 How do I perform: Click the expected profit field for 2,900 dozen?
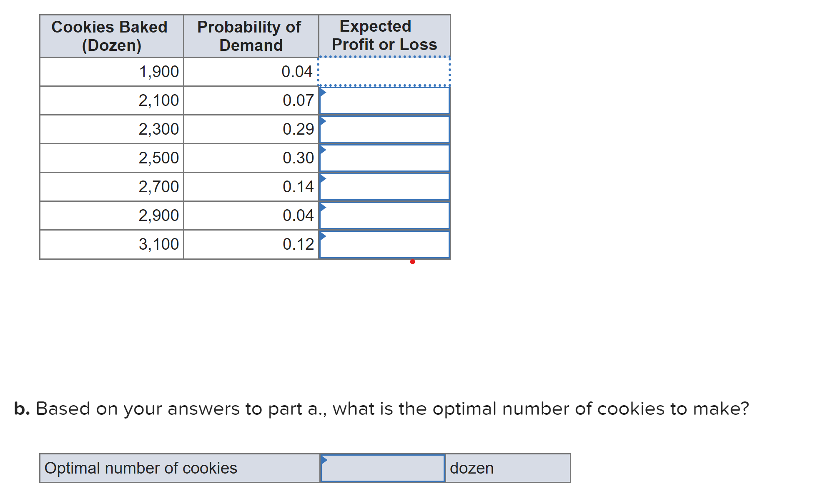384,215
